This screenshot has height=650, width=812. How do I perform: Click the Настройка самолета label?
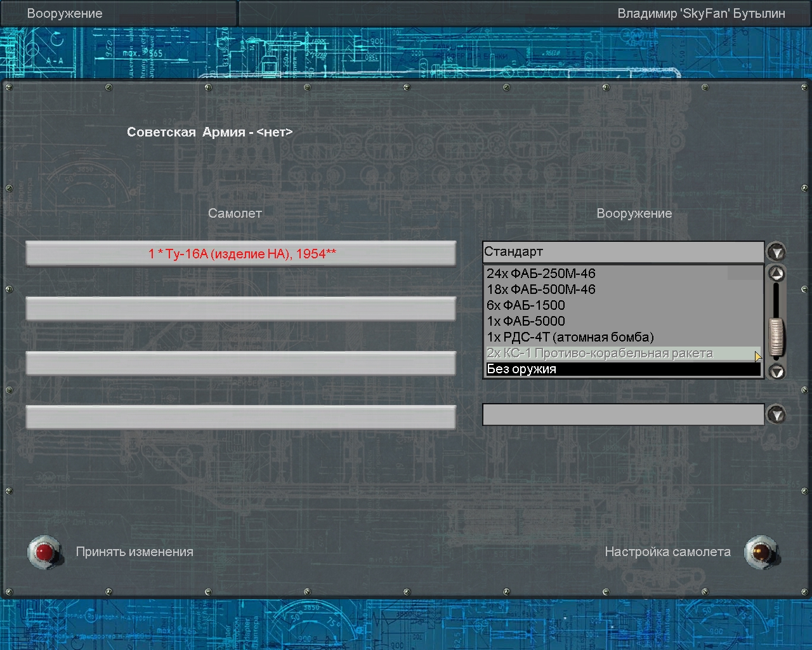pyautogui.click(x=667, y=552)
